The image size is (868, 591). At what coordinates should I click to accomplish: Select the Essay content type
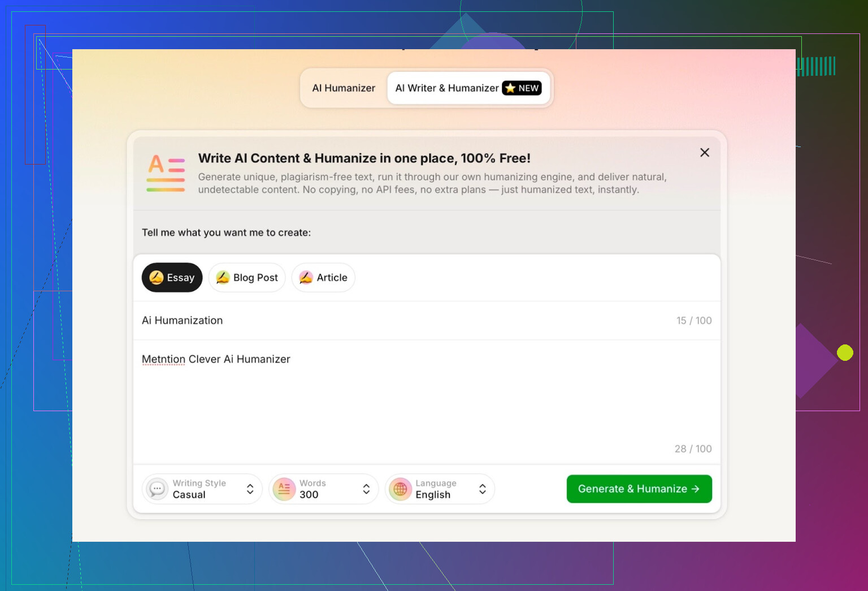172,278
